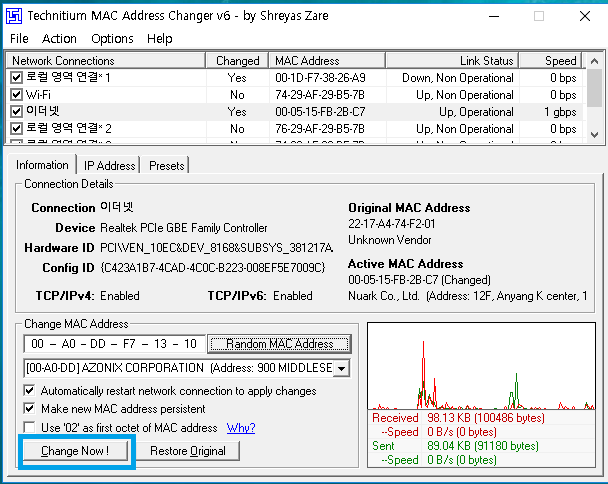Viewport: 608px width, 484px height.
Task: Click the connections list scroll down arrow
Action: pos(594,135)
